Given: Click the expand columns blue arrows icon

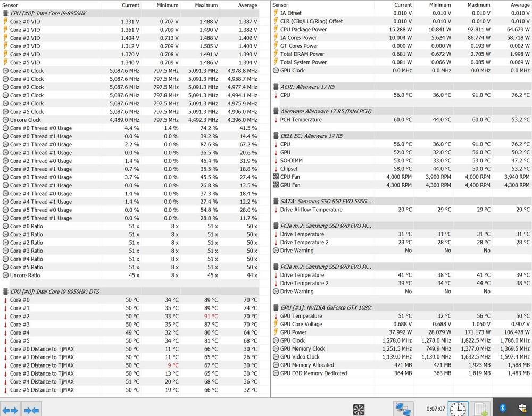Looking at the screenshot, I should 11,409.
